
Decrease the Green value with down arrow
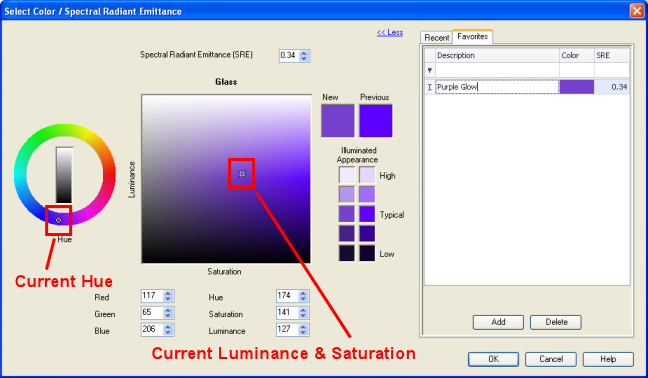click(168, 316)
